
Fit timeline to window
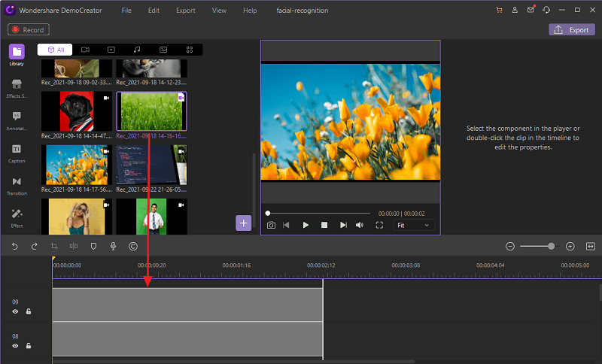[591, 246]
